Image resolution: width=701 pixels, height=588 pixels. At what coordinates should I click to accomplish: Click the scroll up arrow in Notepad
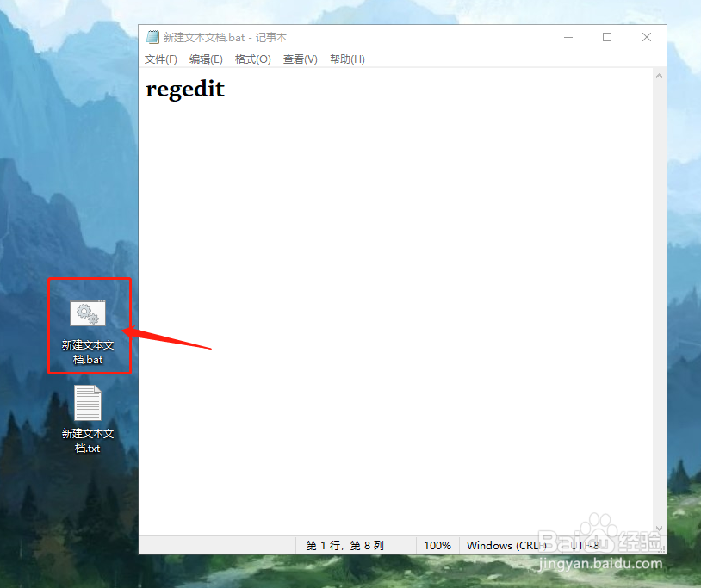coord(659,76)
